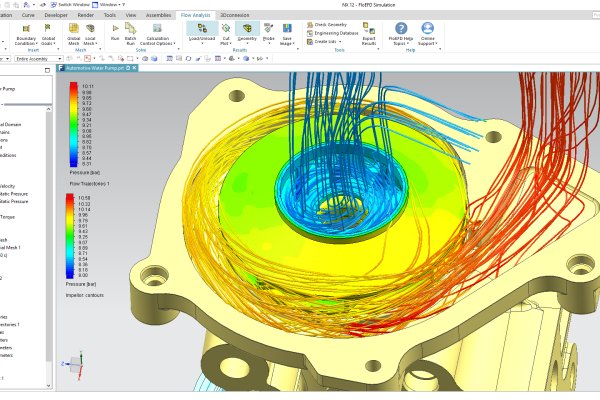Open the Create Lists dropdown
This screenshot has width=600, height=400.
tap(331, 40)
